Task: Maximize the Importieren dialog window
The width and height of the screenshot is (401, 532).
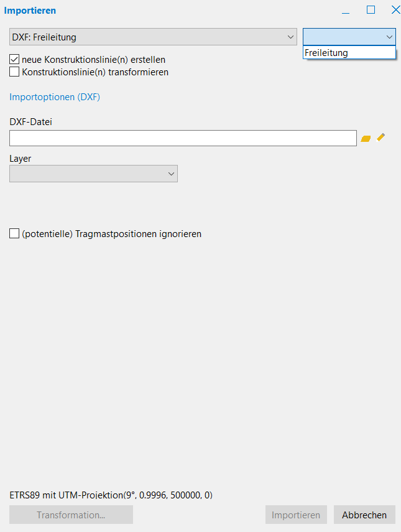Action: pos(371,10)
